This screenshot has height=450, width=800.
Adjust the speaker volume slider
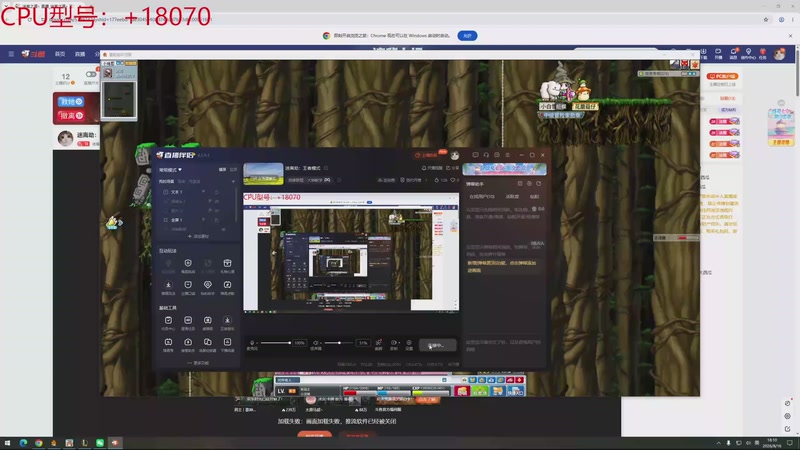pyautogui.click(x=338, y=343)
